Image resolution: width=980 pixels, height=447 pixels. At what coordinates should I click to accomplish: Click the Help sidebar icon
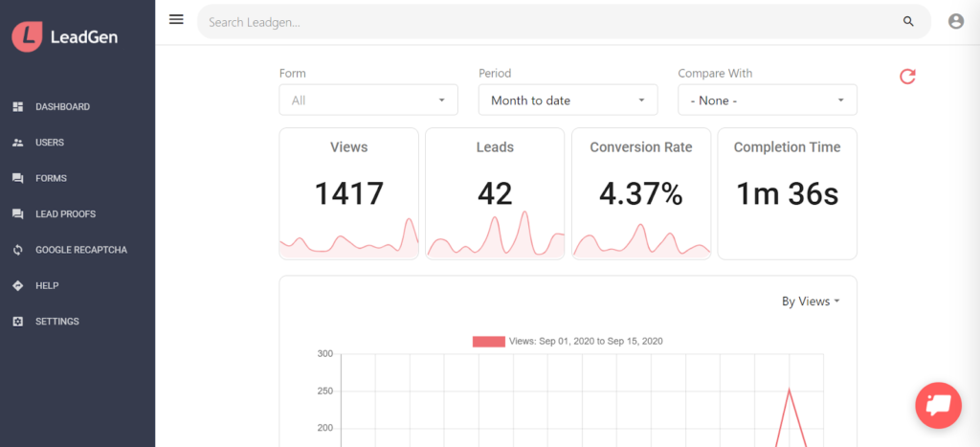pyautogui.click(x=17, y=285)
